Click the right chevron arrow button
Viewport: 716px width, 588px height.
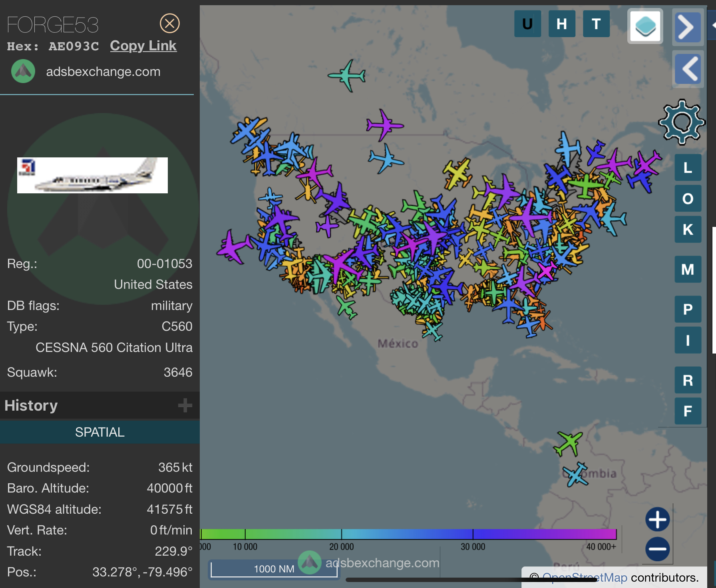(688, 27)
